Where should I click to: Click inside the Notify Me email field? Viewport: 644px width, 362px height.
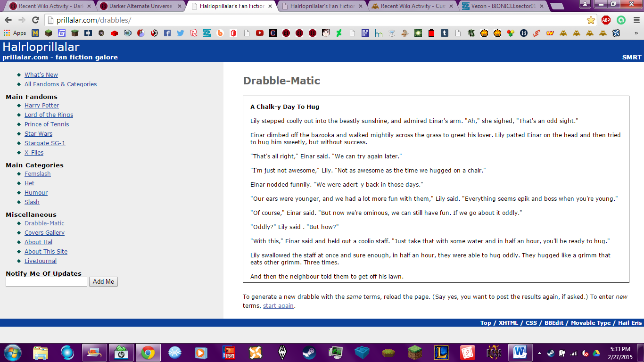46,281
